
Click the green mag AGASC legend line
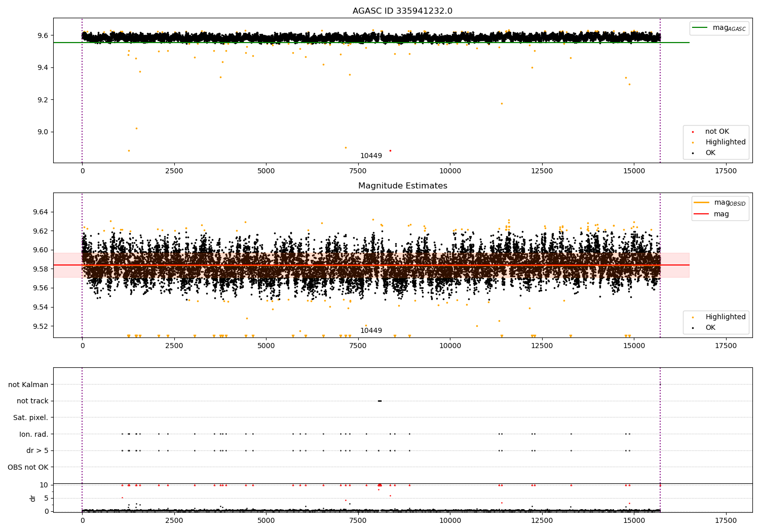coord(700,28)
